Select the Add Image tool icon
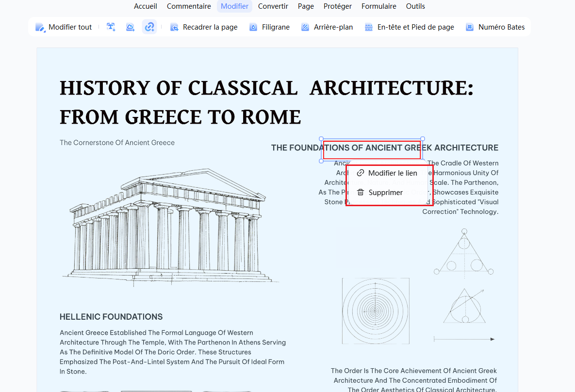Image resolution: width=575 pixels, height=392 pixels. point(130,27)
